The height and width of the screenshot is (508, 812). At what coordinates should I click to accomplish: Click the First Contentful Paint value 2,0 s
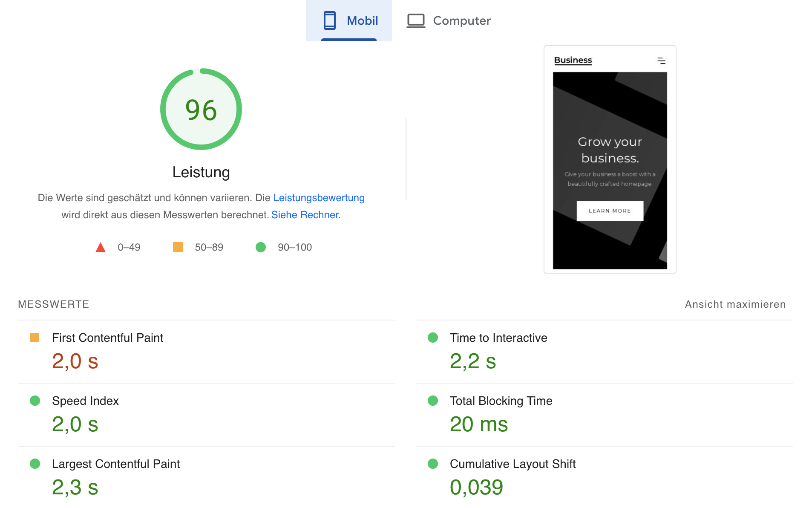[75, 361]
